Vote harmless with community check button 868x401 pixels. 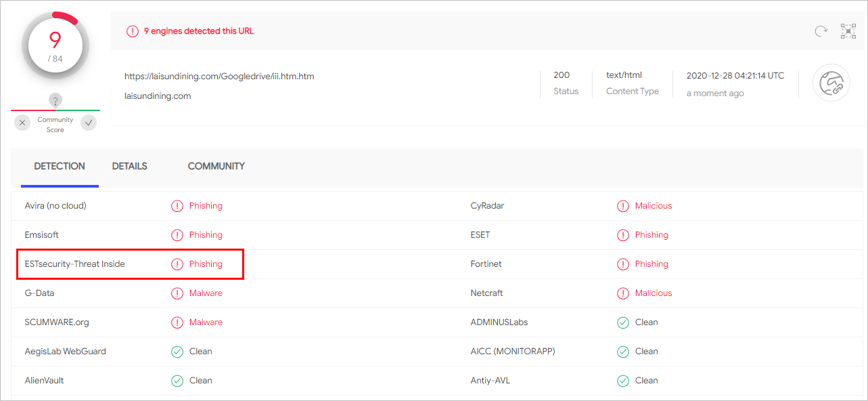pos(89,123)
